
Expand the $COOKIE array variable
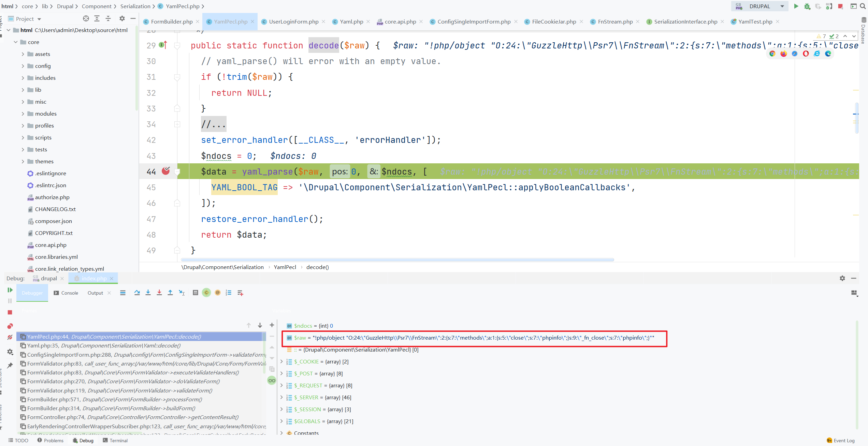pyautogui.click(x=283, y=361)
